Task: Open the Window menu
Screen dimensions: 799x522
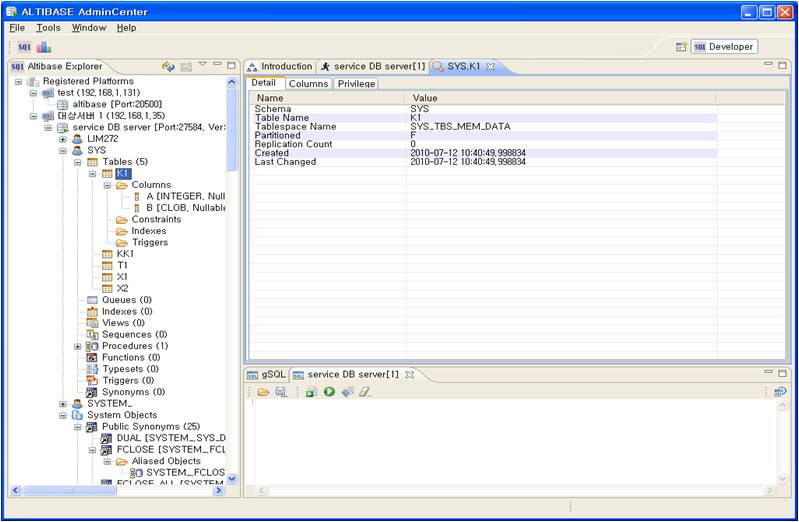Action: point(89,28)
